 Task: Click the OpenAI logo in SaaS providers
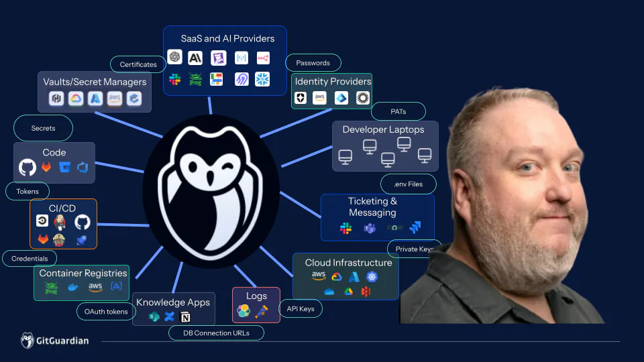pos(174,57)
